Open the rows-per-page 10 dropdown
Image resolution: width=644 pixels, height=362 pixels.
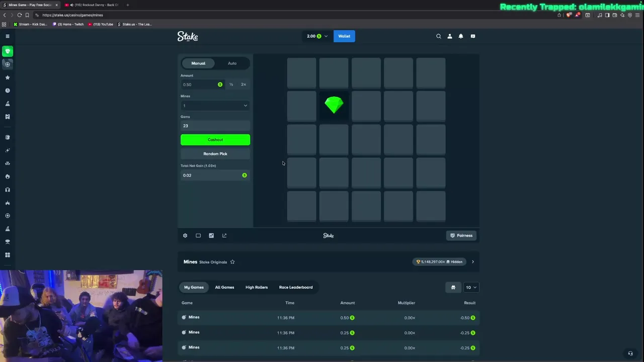[x=471, y=288]
